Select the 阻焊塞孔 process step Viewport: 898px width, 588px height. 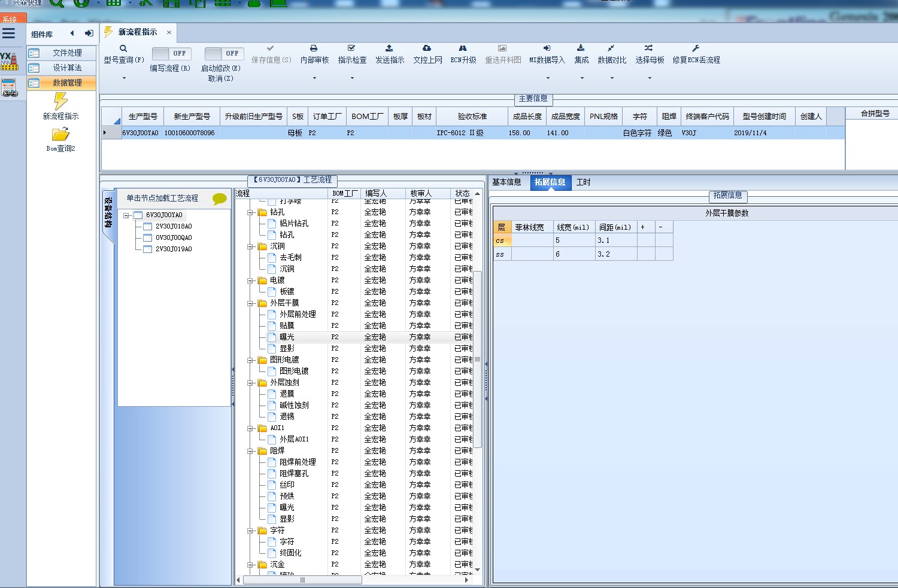pos(294,474)
